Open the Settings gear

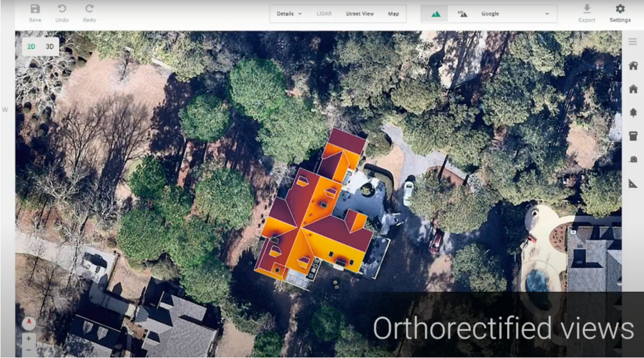tap(620, 9)
